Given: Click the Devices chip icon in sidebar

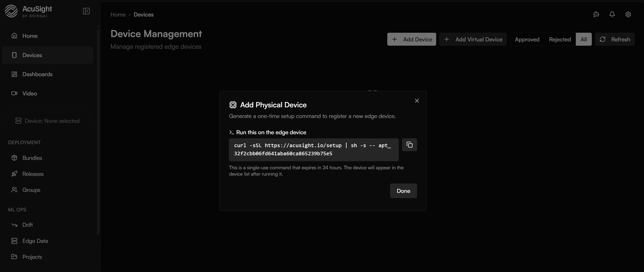Looking at the screenshot, I should click(14, 55).
